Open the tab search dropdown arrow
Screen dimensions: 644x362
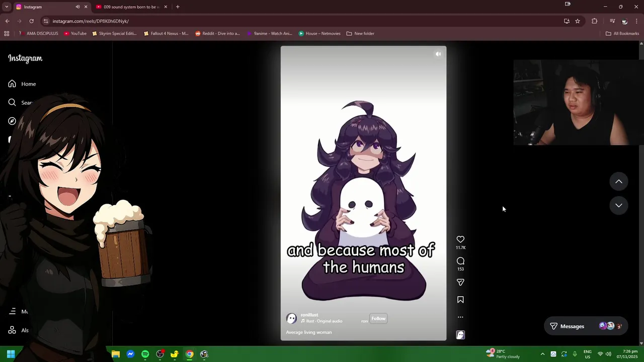tap(7, 7)
